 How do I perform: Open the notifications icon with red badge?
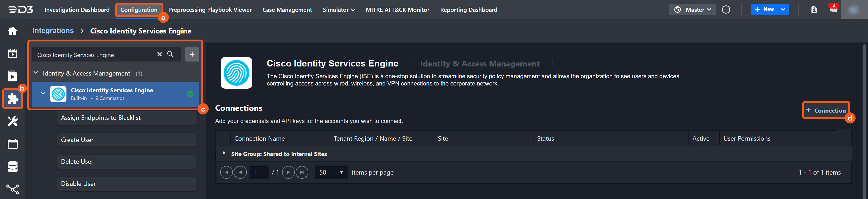point(833,9)
